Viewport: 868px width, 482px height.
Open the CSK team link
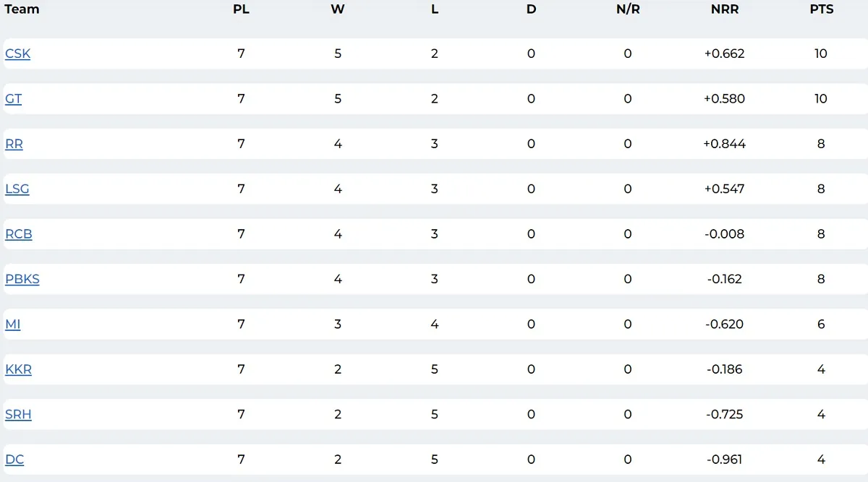pyautogui.click(x=17, y=53)
